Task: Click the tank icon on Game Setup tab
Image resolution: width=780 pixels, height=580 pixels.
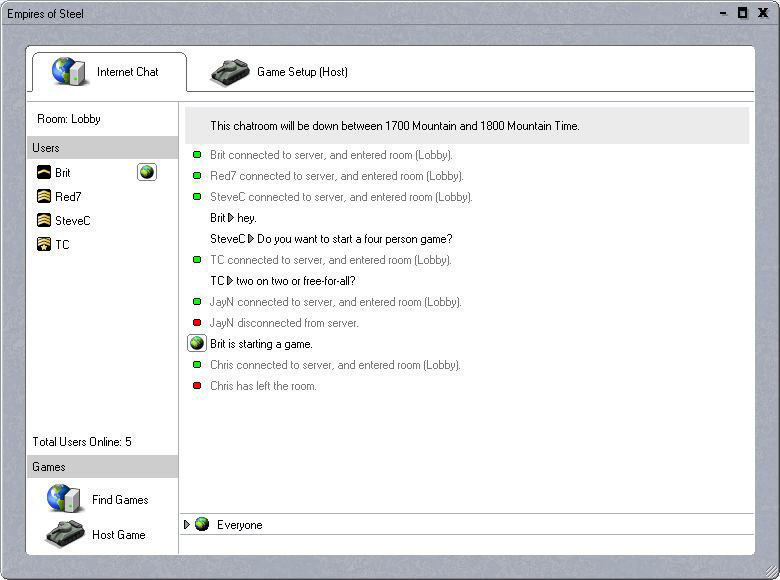Action: (x=230, y=73)
